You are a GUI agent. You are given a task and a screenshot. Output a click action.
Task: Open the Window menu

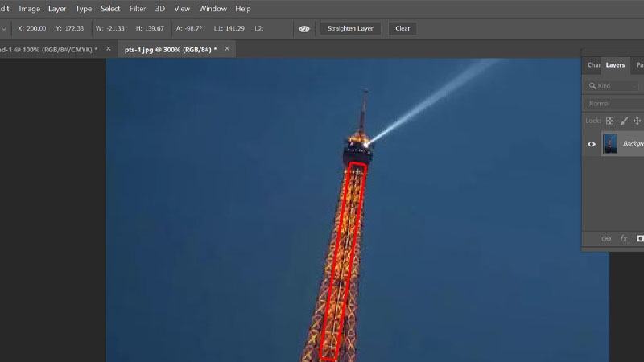click(x=213, y=9)
